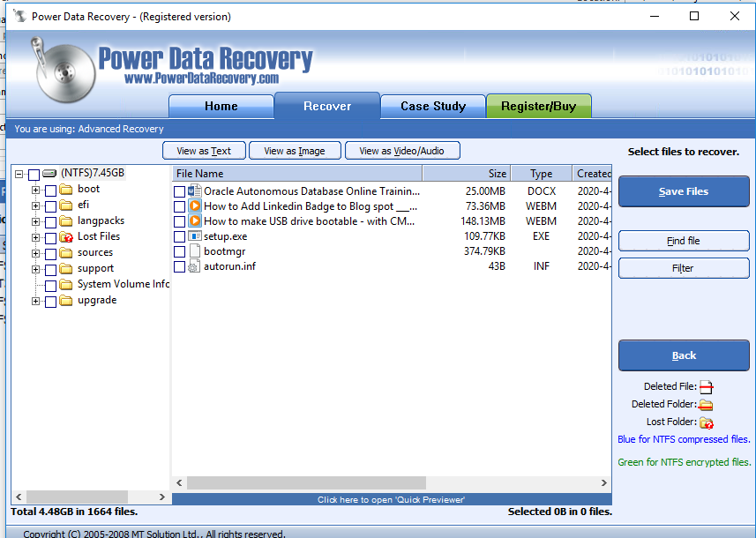Screen dimensions: 756x538
Task: Click the Filter button
Action: 684,268
